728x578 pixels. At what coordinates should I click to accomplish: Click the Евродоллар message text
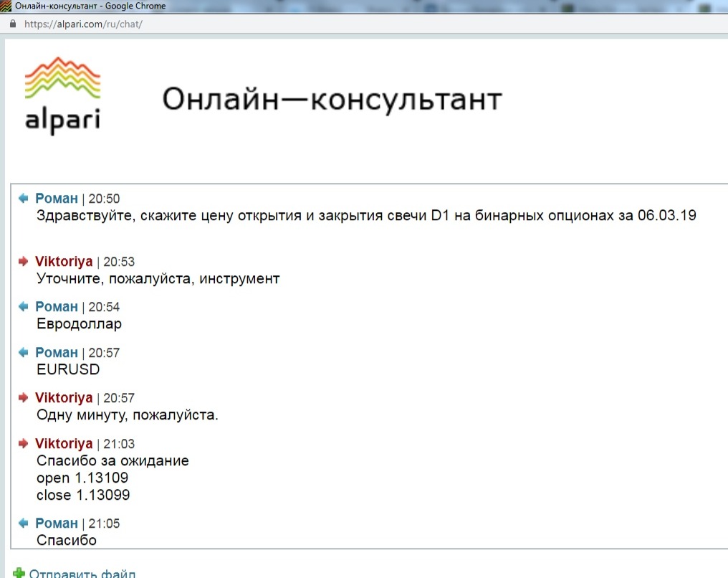79,324
